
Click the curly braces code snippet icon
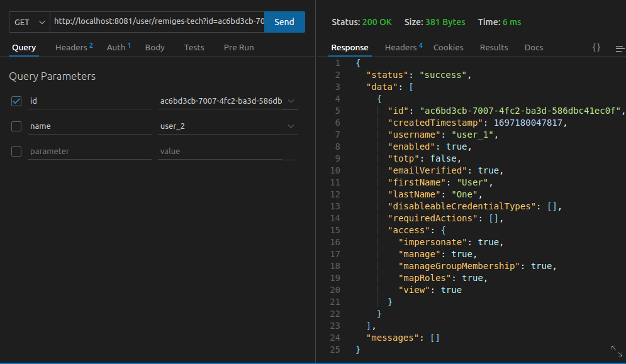596,47
